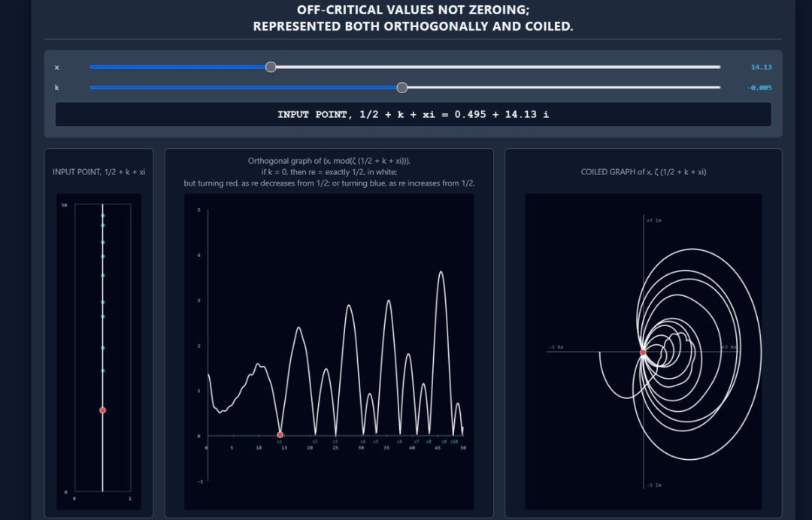Click the s7 zero label on the orthogonal graph

click(x=417, y=442)
